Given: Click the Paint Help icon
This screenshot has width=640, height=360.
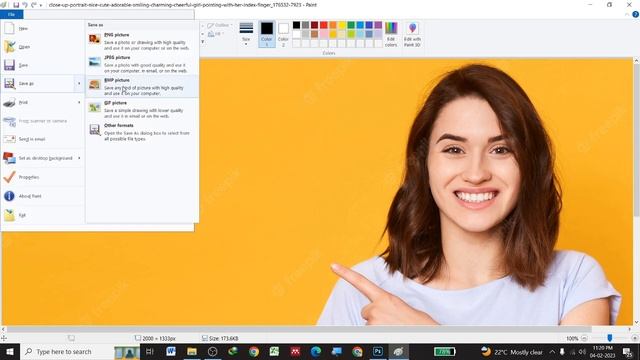Looking at the screenshot, I should point(636,14).
